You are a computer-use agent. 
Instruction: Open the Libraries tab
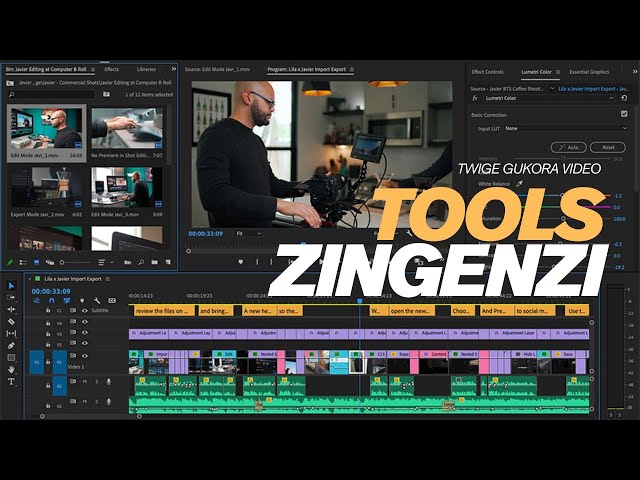(146, 69)
